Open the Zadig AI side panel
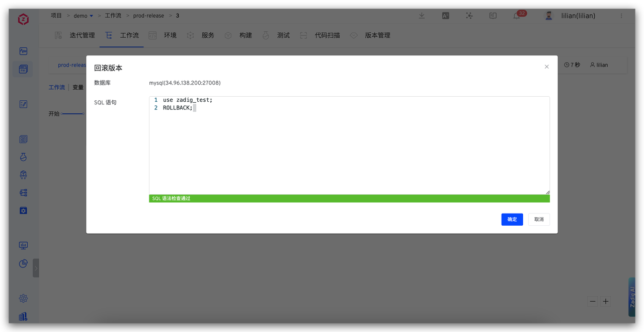644x332 pixels. coord(632,297)
